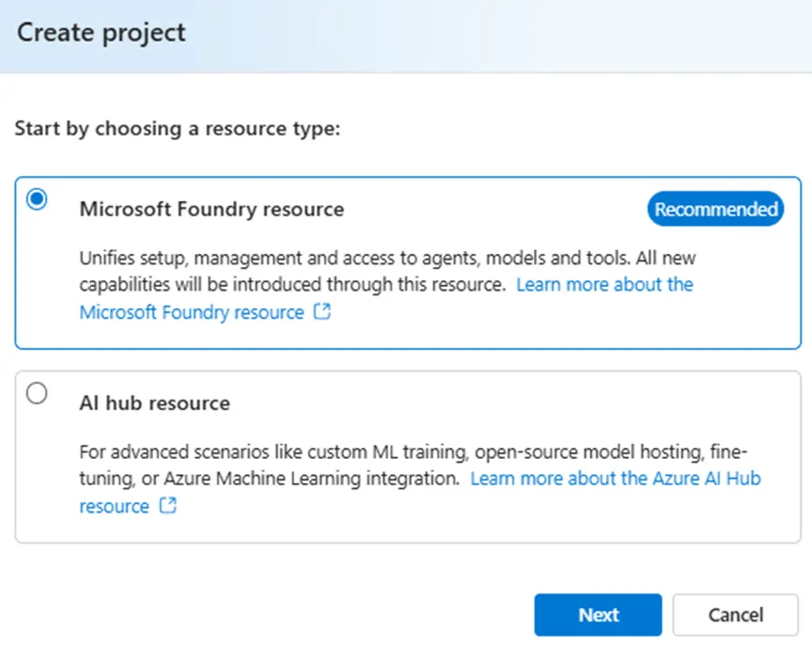Select the Microsoft Foundry resource radio button
The width and height of the screenshot is (812, 648).
pyautogui.click(x=37, y=199)
